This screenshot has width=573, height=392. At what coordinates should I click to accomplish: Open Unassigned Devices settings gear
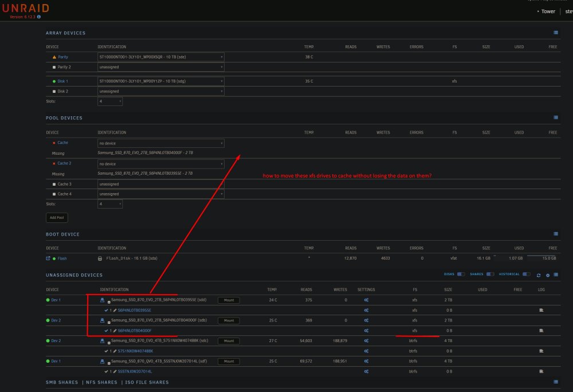click(547, 275)
